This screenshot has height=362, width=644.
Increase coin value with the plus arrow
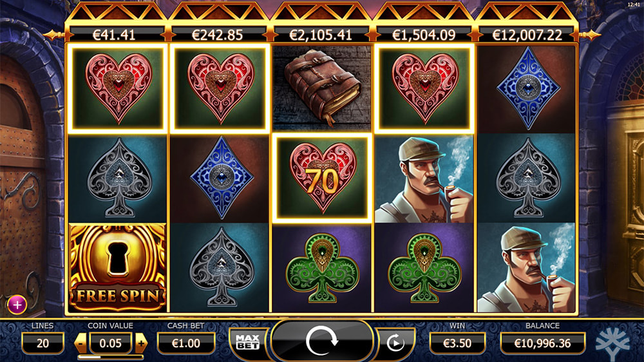[141, 343]
